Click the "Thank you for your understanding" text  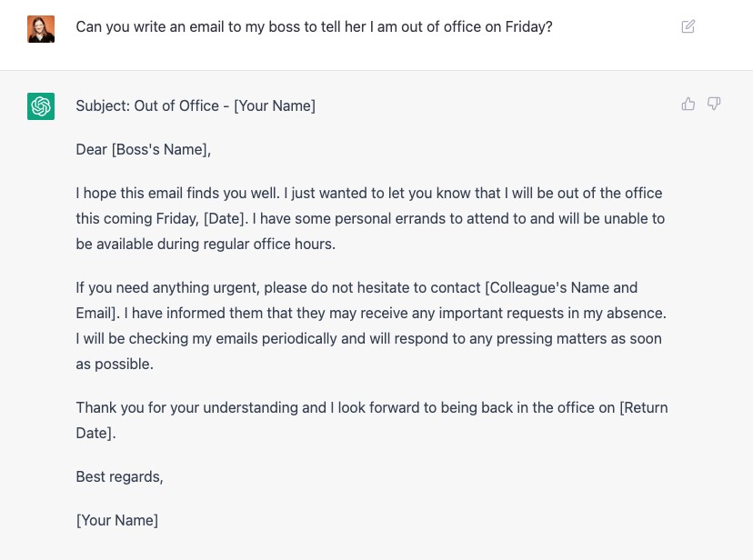(186, 408)
